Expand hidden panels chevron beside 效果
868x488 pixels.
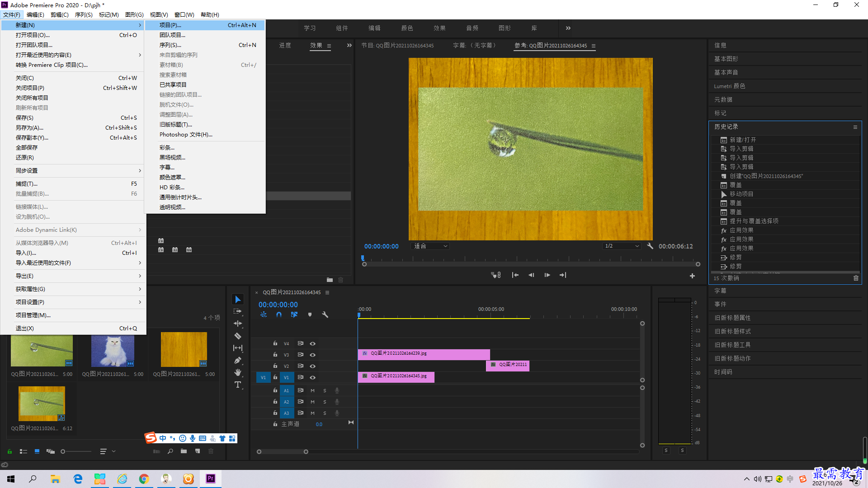(349, 45)
